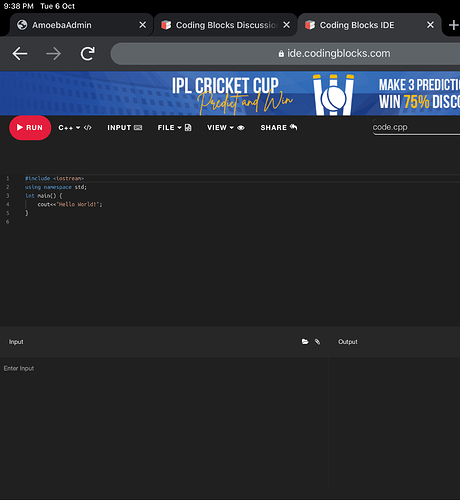Toggle the INPUT panel keyboard icon

[138, 128]
